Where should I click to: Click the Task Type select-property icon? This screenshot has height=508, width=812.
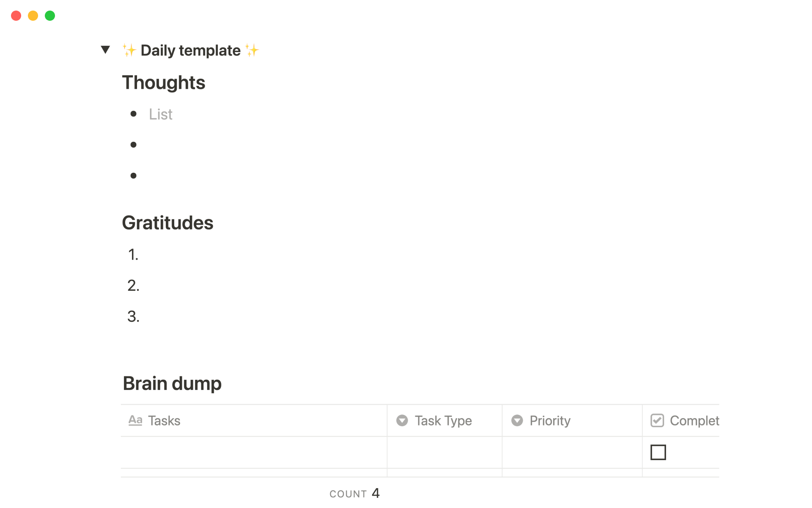point(402,420)
